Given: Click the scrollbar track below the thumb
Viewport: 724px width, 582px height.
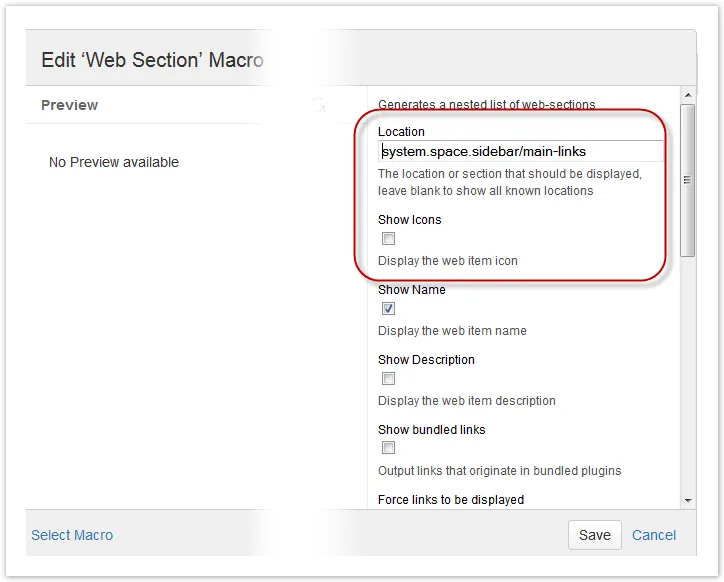Looking at the screenshot, I should [688, 374].
